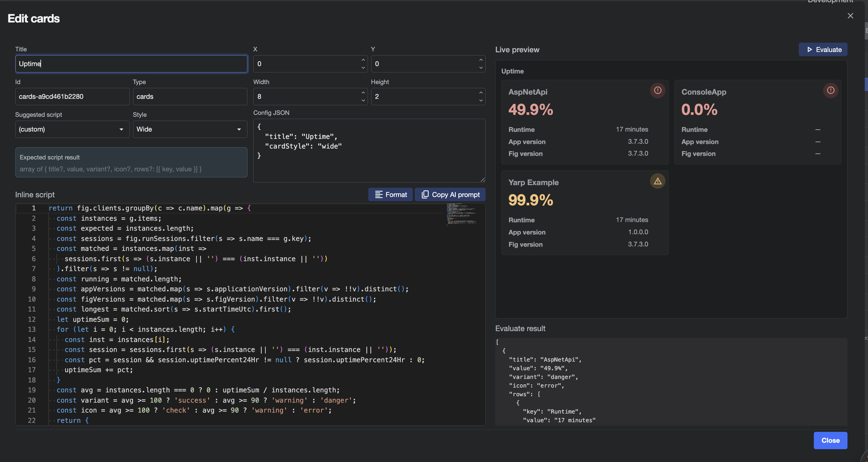Click the Live preview heading
This screenshot has width=868, height=462.
517,50
